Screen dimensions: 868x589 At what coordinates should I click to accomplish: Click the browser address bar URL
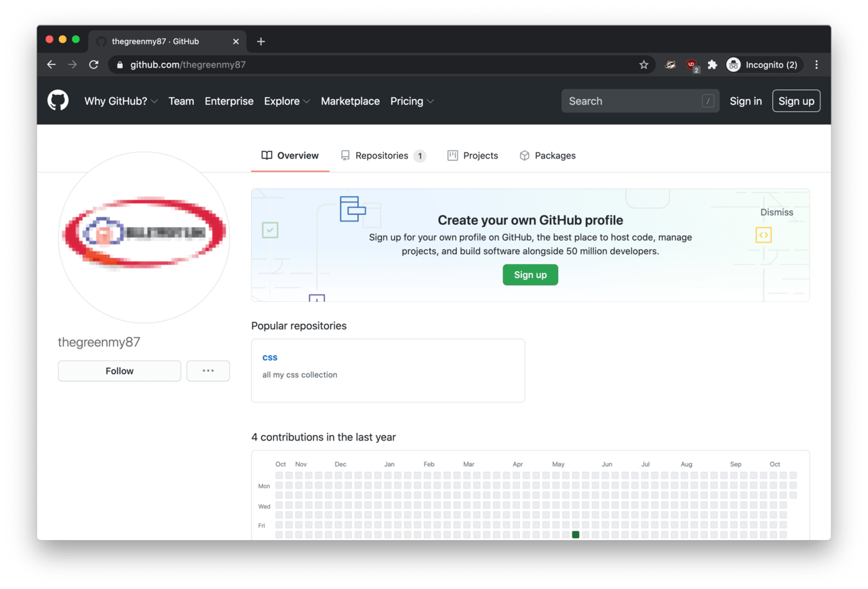point(188,64)
